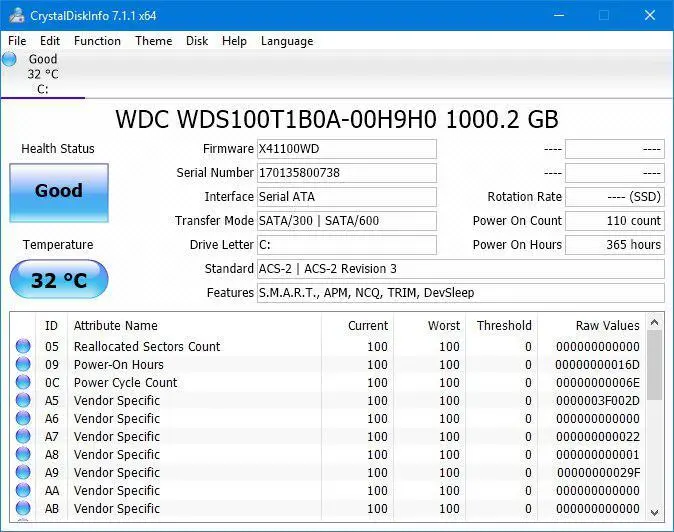Click raw value 00000000029F
Image resolution: width=674 pixels, height=532 pixels.
point(598,473)
